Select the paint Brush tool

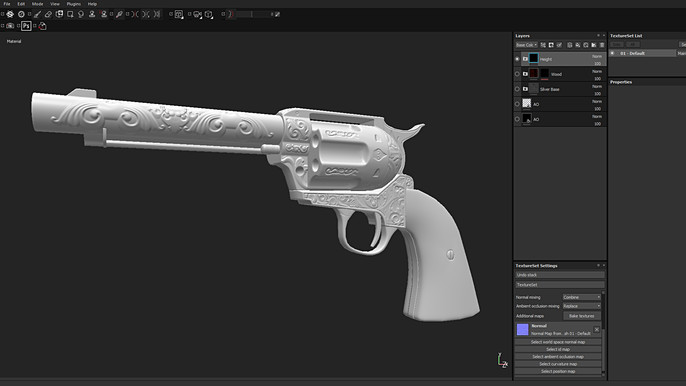pyautogui.click(x=37, y=14)
